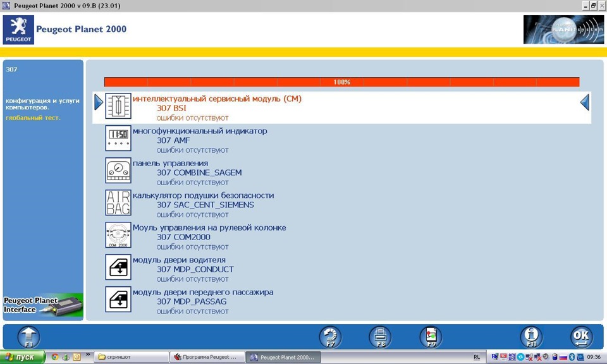
Task: Click '307 AMF' text
Action: click(173, 140)
